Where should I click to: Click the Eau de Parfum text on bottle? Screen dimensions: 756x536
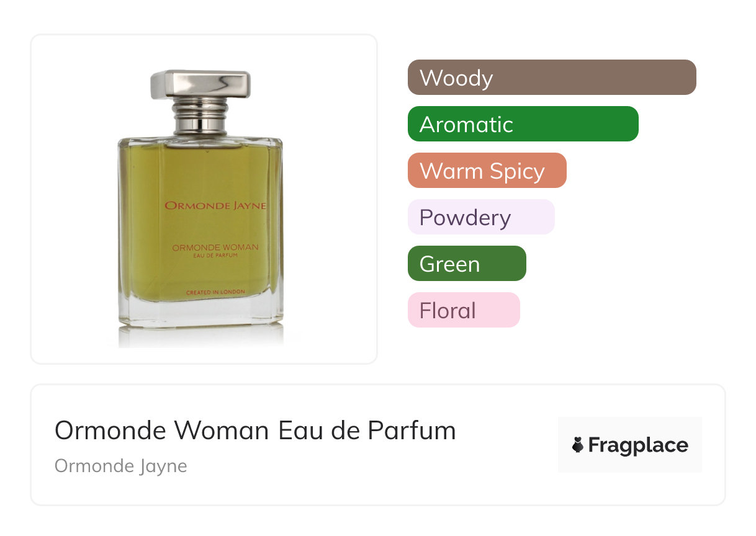(x=215, y=255)
